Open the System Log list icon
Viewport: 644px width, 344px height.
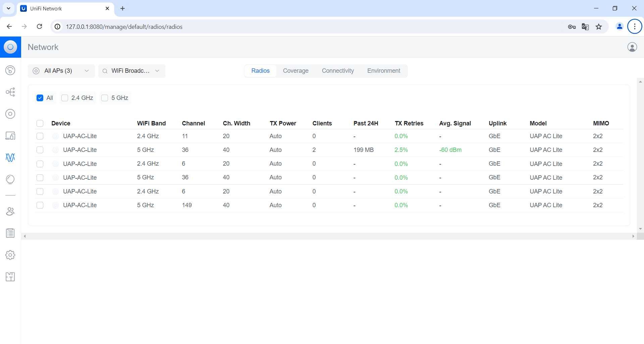click(10, 233)
